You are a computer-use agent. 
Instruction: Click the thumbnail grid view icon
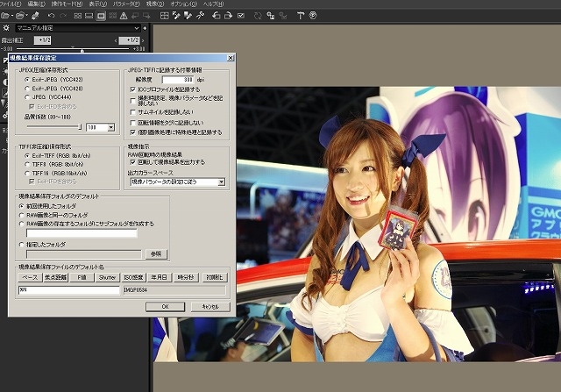pos(77,16)
